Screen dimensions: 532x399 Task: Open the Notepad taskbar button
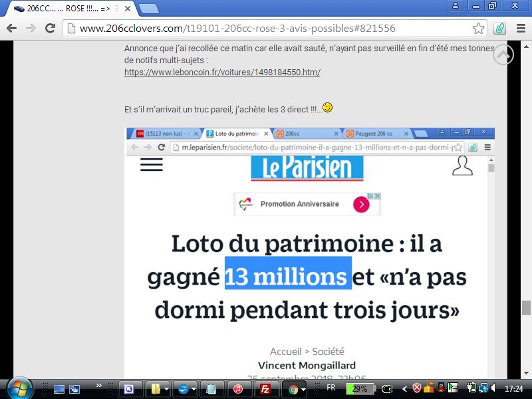click(211, 389)
